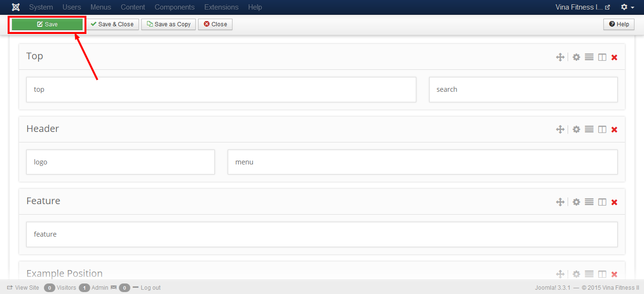
Task: Open the System menu
Action: click(x=41, y=7)
